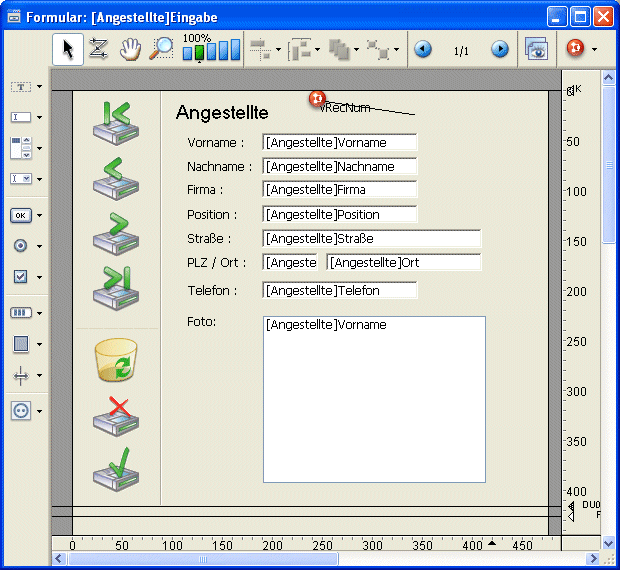Click the green checkmark validate button
The height and width of the screenshot is (570, 620).
click(116, 468)
